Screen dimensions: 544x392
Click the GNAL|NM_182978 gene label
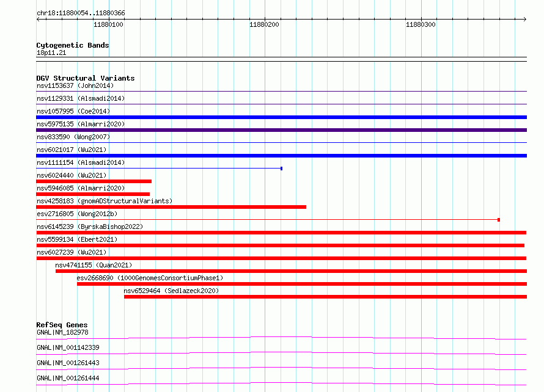(62, 332)
